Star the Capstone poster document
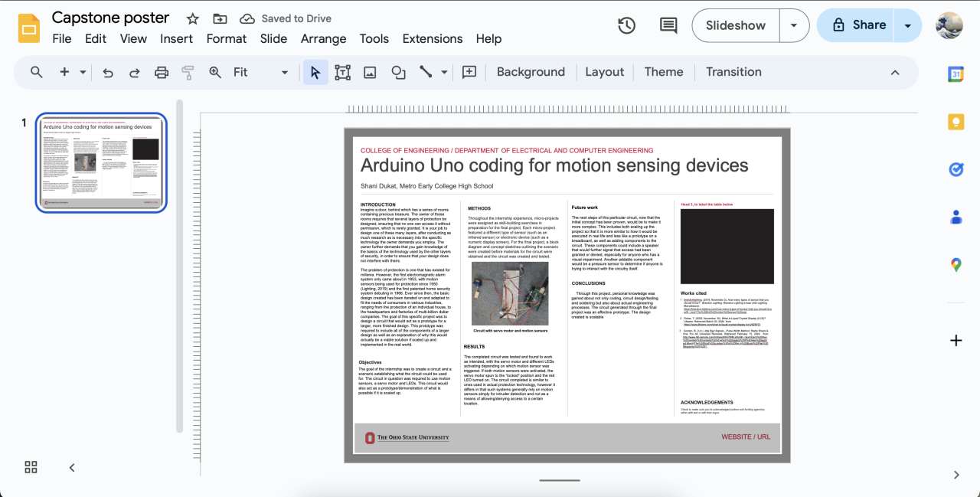Screen dimensions: 980x497 coord(193,18)
